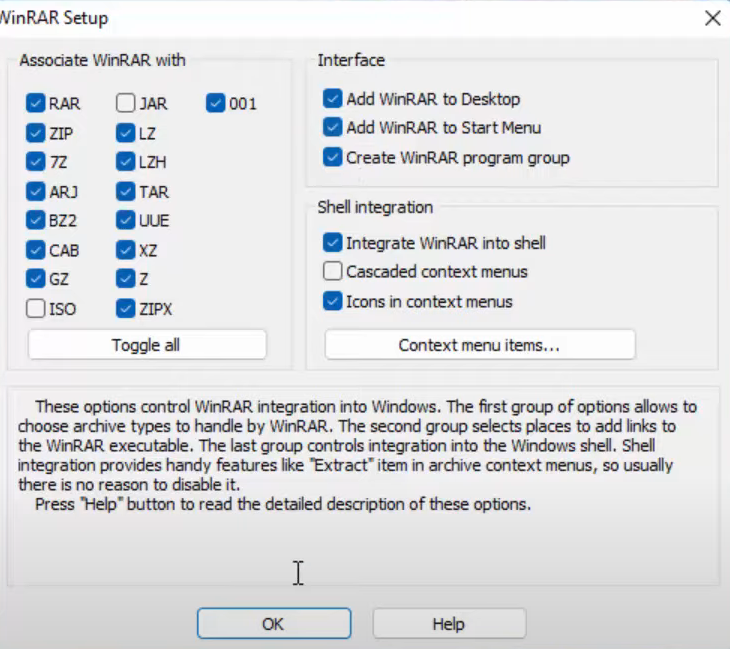Uncheck the ZIPX association checkbox

pos(126,309)
